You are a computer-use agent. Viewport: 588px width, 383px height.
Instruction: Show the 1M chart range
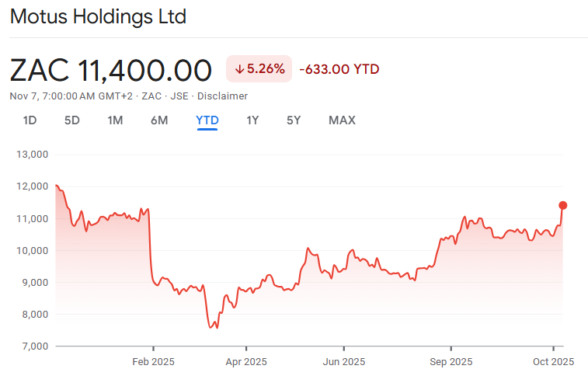(115, 120)
